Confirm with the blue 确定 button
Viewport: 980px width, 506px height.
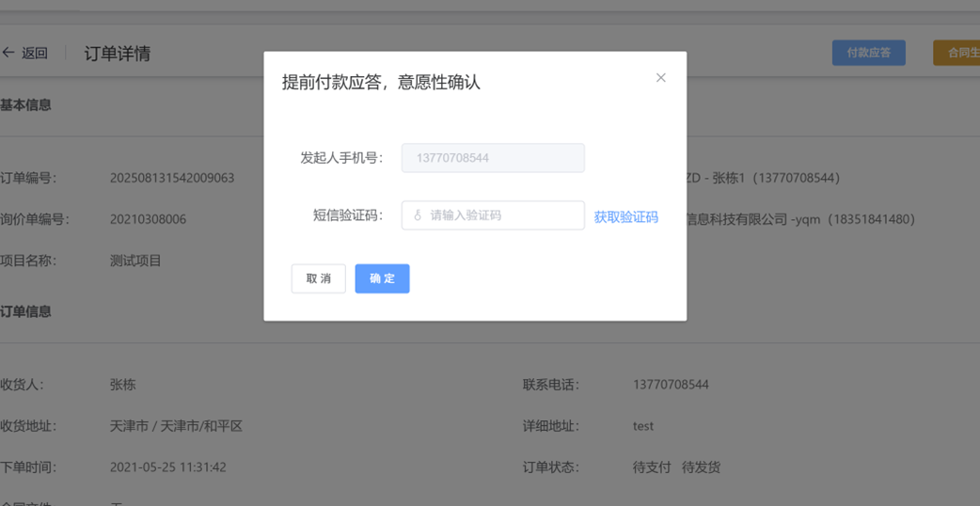382,278
